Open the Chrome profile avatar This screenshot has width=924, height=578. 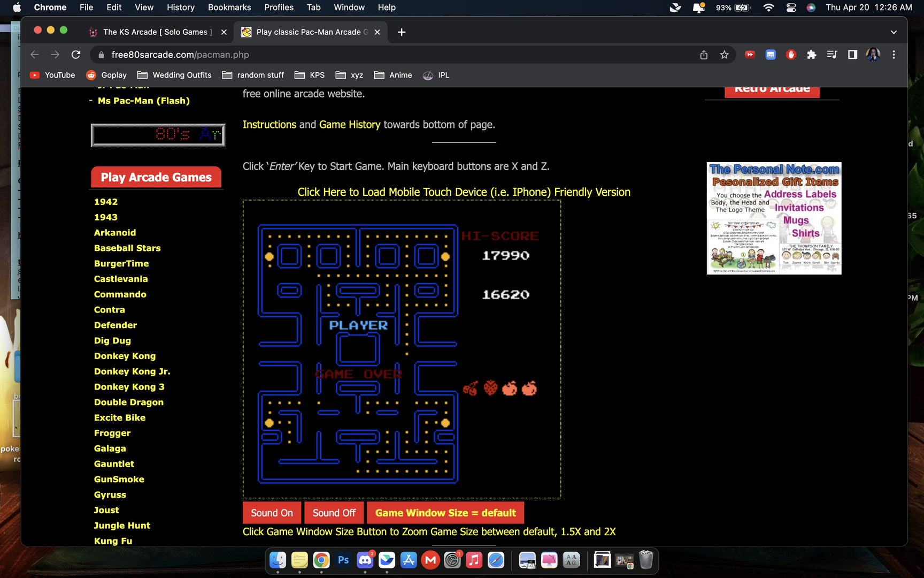click(x=873, y=55)
